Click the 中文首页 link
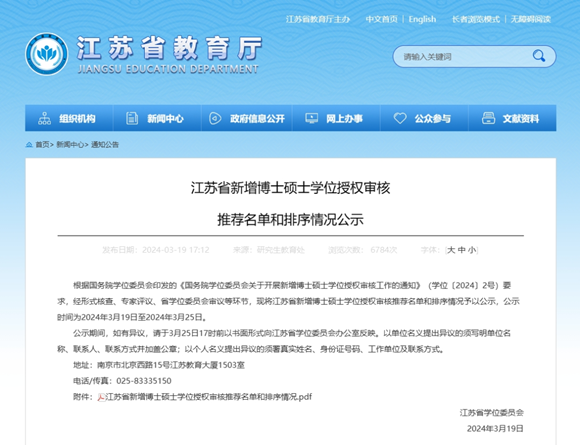 click(381, 19)
